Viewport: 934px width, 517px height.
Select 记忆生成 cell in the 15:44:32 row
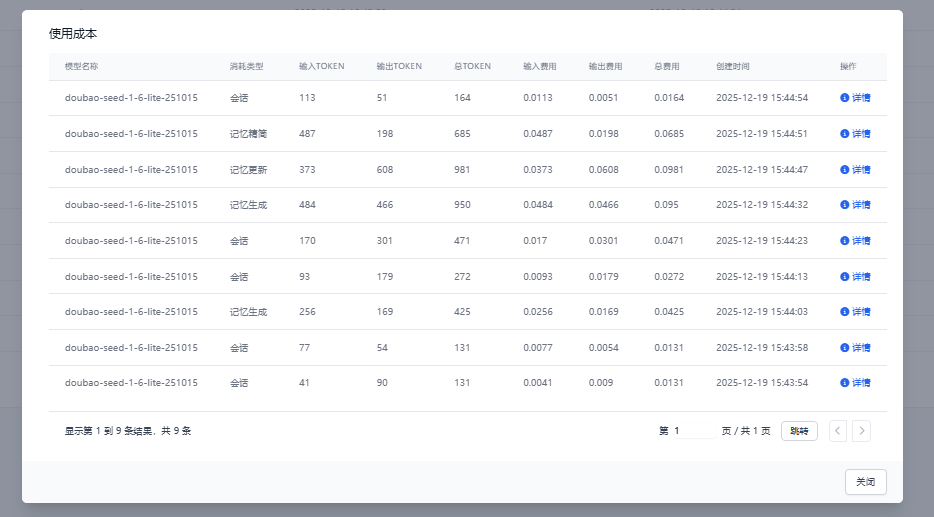248,205
